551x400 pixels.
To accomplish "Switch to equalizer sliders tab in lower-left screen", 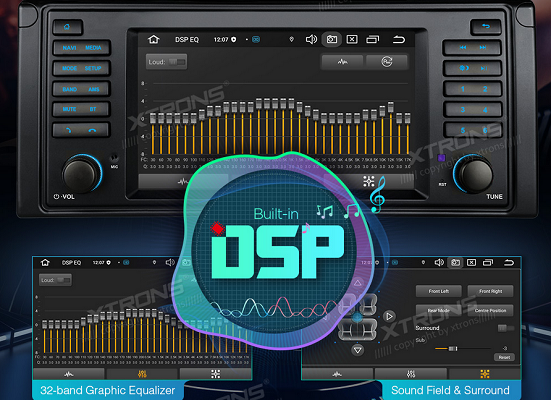I will pos(142,374).
